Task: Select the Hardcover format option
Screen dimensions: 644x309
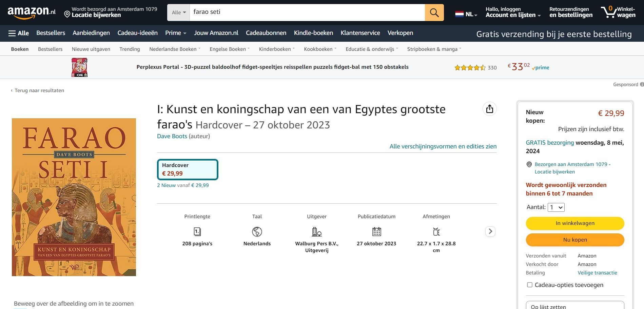Action: tap(188, 169)
